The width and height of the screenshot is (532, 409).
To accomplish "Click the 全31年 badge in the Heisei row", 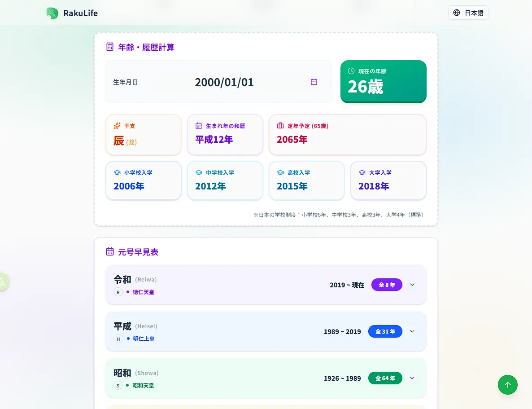I will click(385, 331).
